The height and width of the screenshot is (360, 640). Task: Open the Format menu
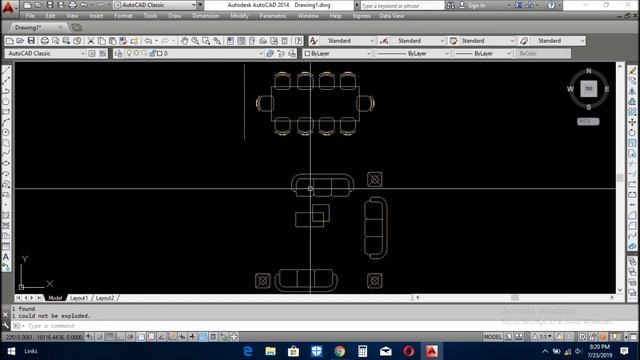(123, 16)
